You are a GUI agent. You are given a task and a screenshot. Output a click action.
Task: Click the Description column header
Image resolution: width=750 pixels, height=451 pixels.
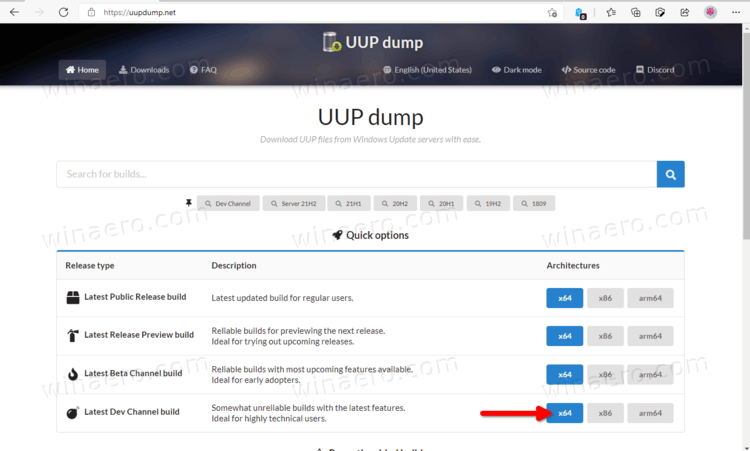pyautogui.click(x=234, y=265)
